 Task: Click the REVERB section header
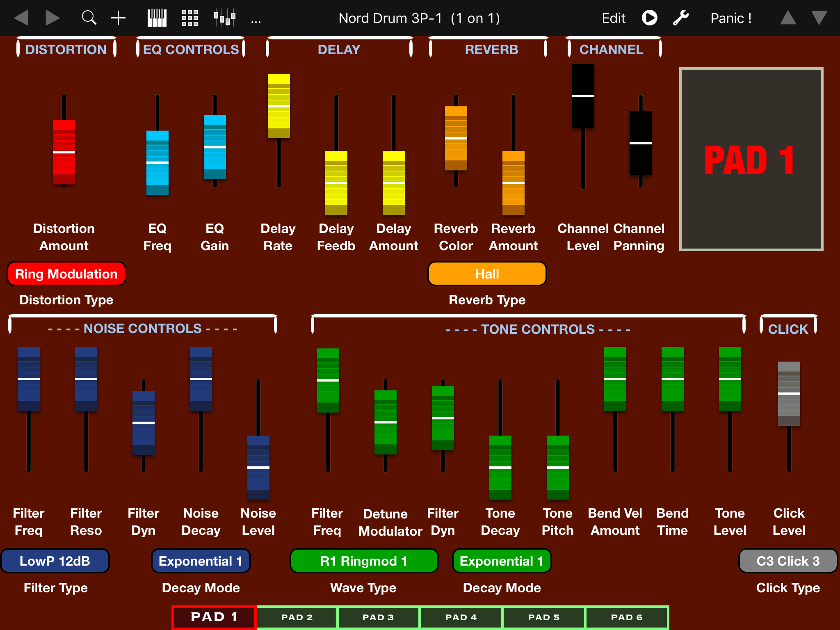[x=491, y=50]
